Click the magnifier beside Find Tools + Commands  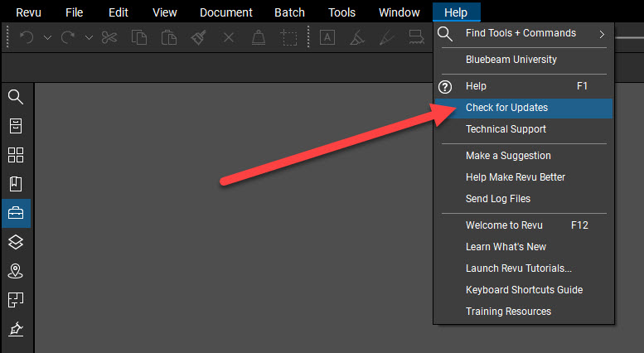click(445, 34)
